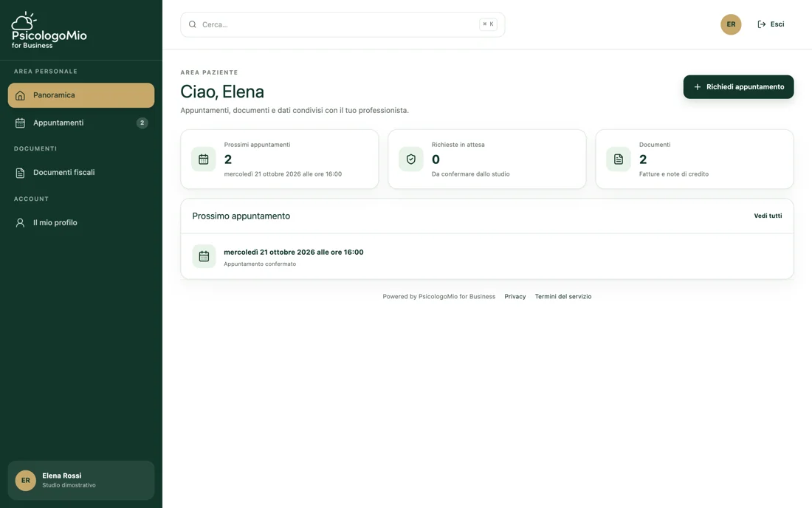
Task: Click 'Studio dimostrativo' under Elena Rossi
Action: pyautogui.click(x=69, y=485)
